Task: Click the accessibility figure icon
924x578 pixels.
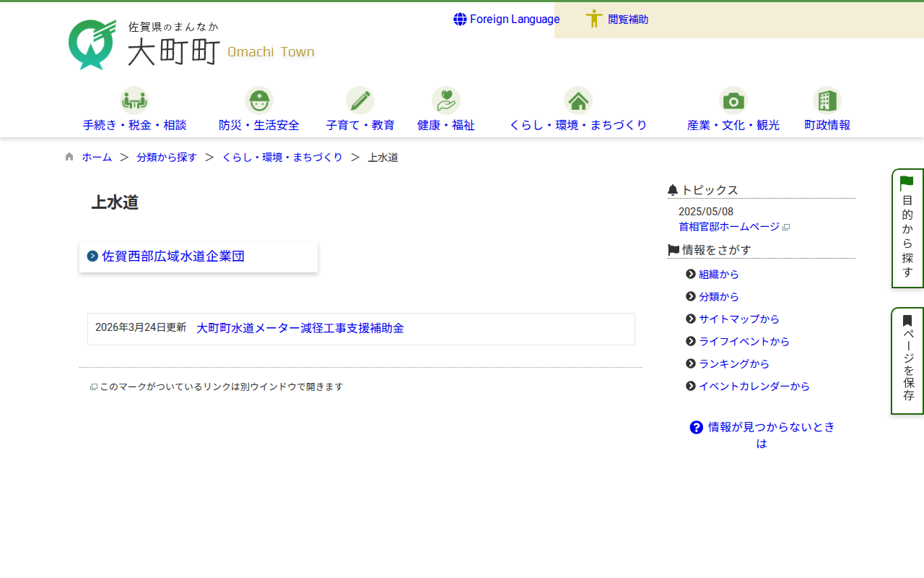Action: [x=594, y=19]
